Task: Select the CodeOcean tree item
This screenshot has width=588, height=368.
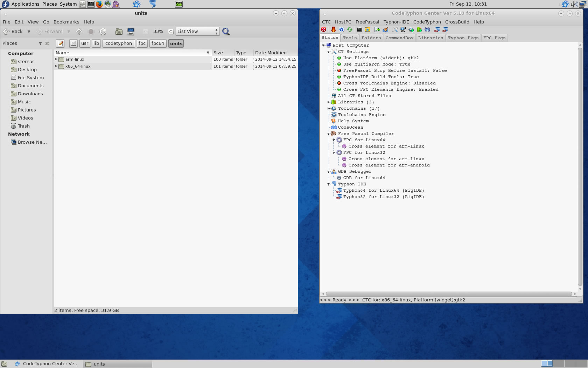Action: [x=350, y=127]
